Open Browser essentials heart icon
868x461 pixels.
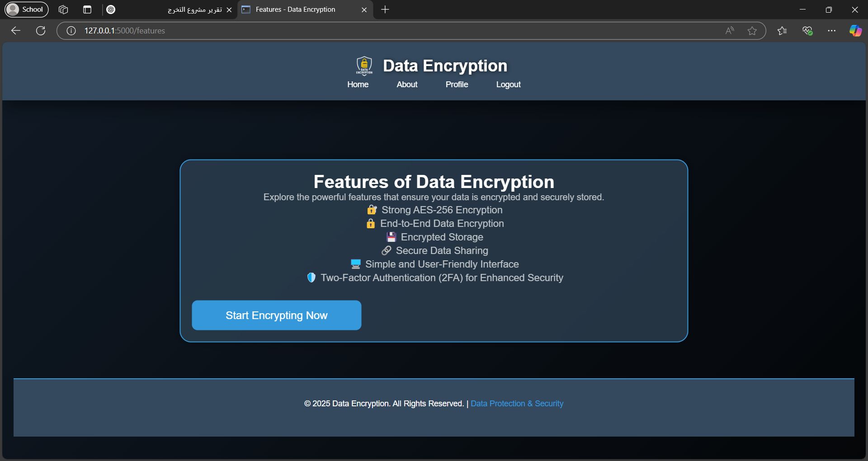tap(807, 31)
